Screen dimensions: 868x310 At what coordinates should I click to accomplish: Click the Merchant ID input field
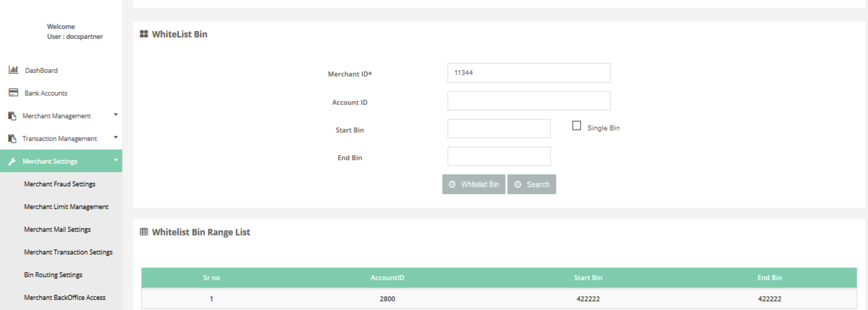tap(529, 73)
